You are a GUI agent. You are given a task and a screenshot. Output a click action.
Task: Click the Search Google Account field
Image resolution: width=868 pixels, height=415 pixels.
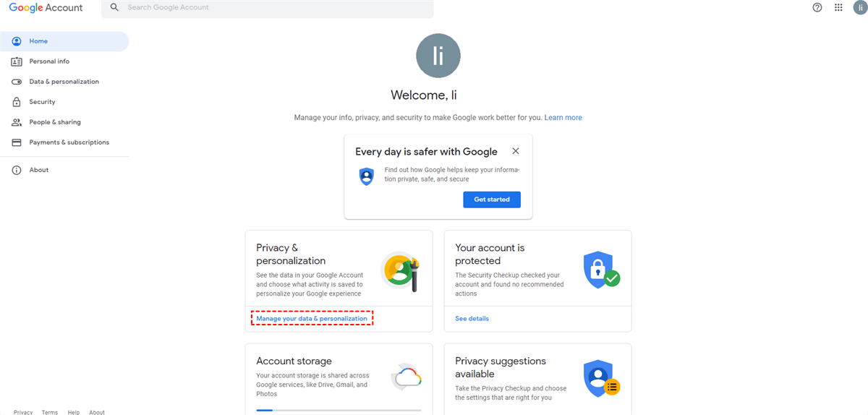coord(275,7)
